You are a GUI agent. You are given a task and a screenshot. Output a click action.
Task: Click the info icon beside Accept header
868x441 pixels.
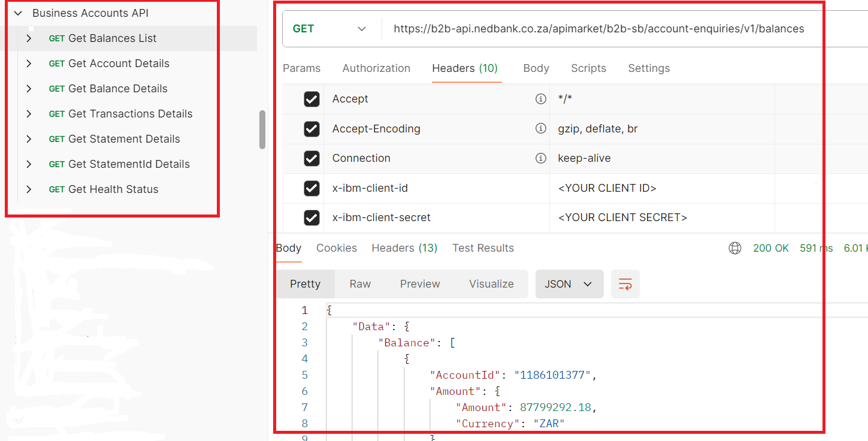540,99
